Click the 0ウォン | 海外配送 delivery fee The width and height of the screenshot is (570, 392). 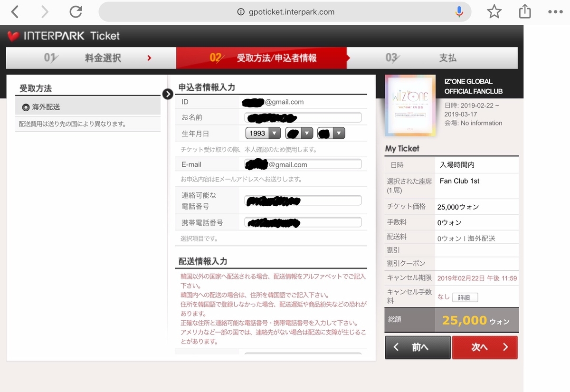466,239
